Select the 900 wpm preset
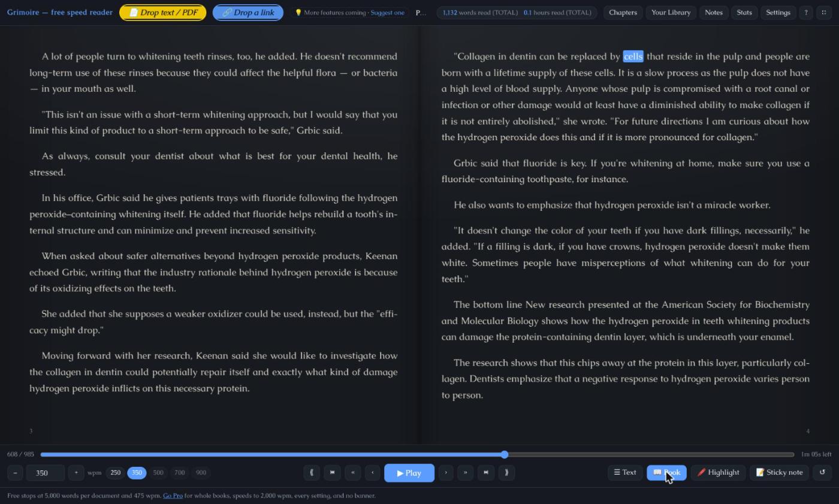The image size is (839, 504). coord(201,473)
